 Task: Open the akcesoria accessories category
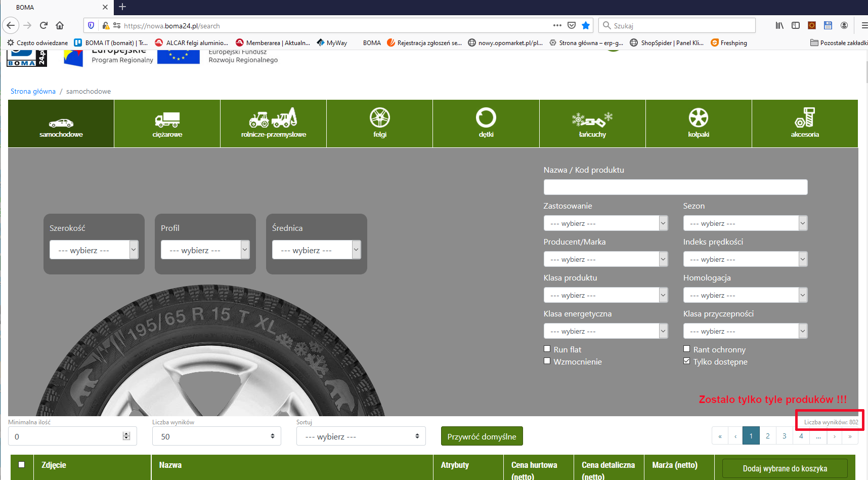pyautogui.click(x=805, y=124)
